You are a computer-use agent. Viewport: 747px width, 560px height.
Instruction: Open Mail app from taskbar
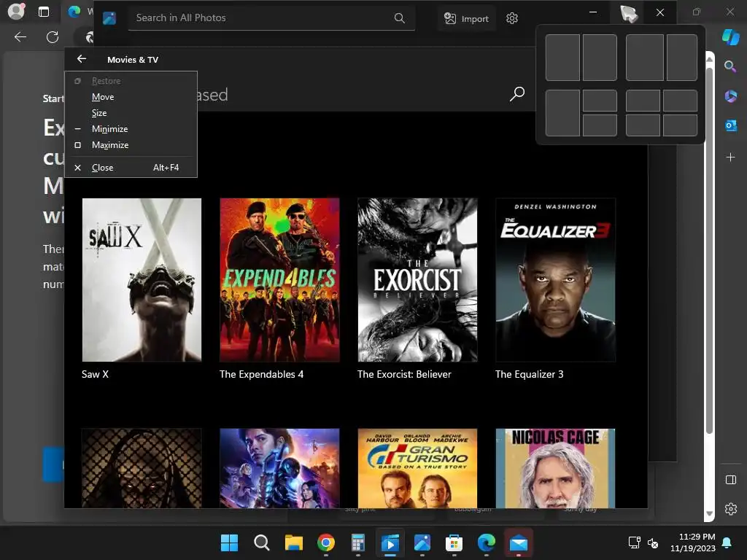click(519, 542)
